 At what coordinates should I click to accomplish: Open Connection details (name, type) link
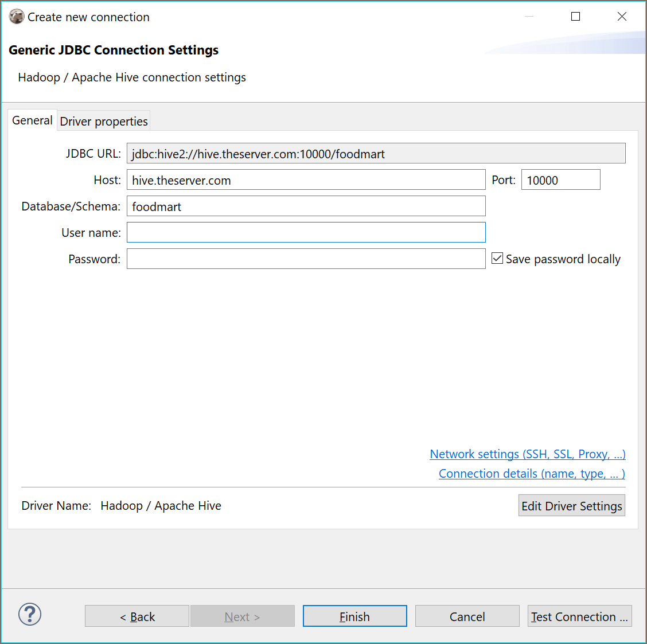coord(531,474)
